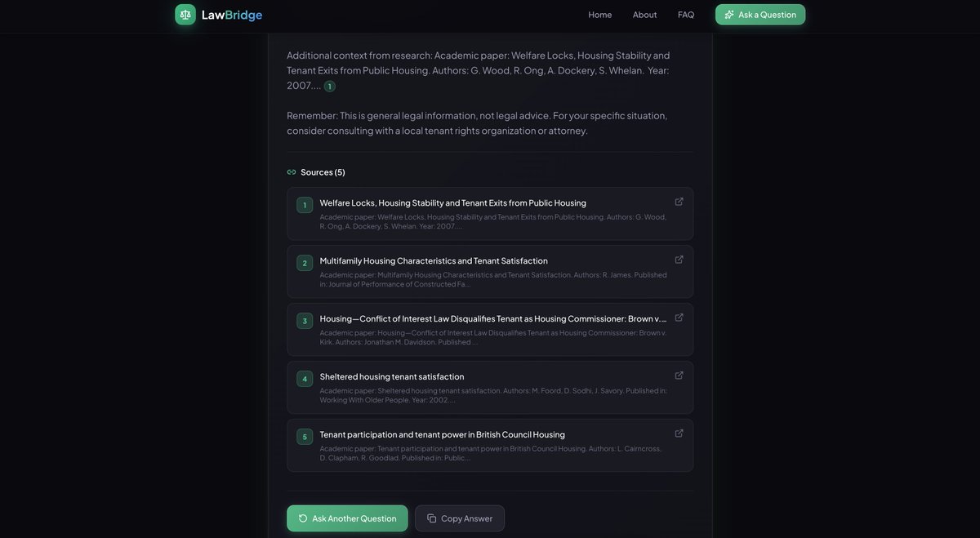Click the Ask a Question button

[x=760, y=15]
